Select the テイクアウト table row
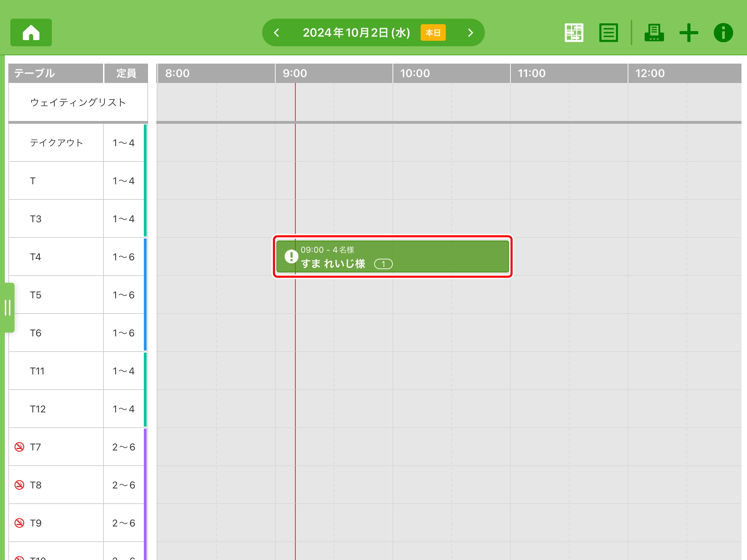The width and height of the screenshot is (747, 560). (56, 143)
